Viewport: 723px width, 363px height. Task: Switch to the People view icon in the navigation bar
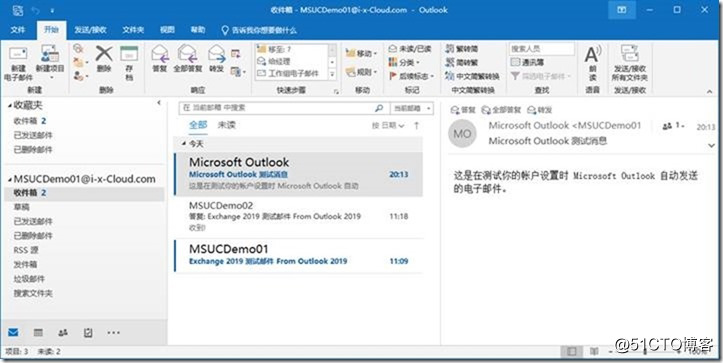63,332
